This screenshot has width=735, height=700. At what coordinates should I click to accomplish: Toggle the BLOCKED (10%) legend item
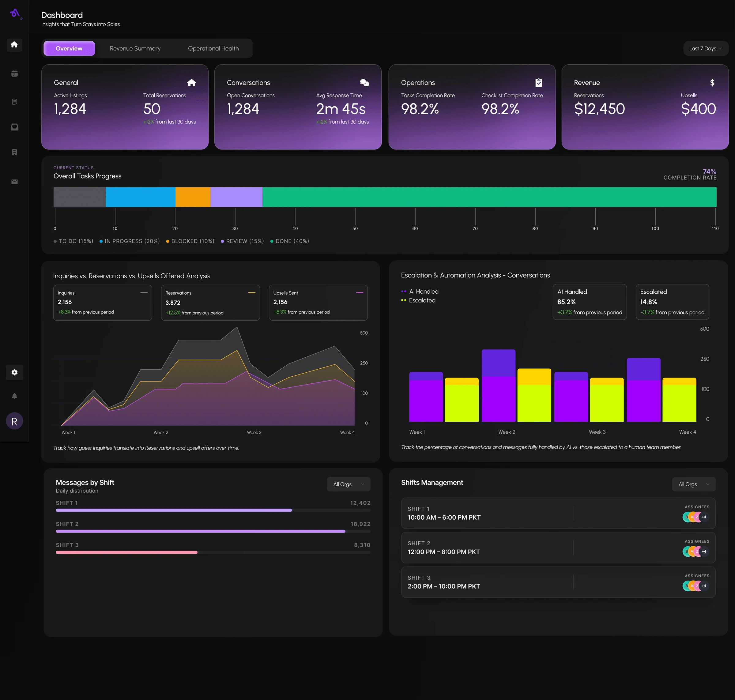[190, 241]
